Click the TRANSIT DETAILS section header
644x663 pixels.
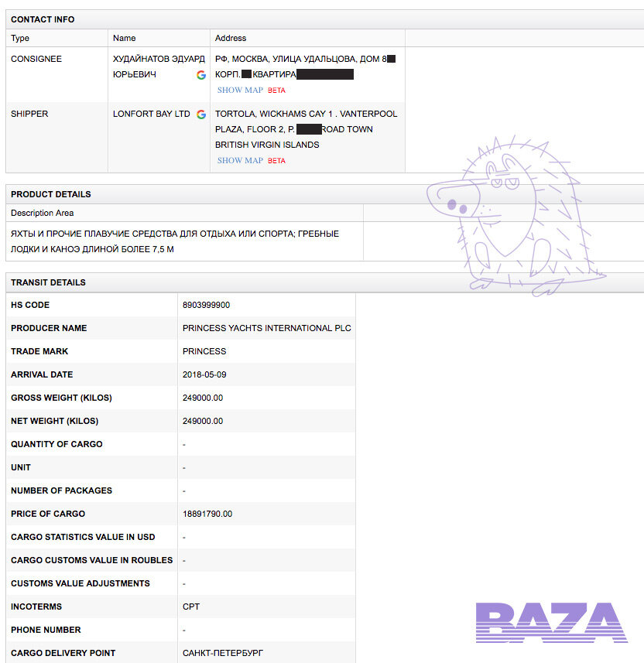click(x=48, y=282)
